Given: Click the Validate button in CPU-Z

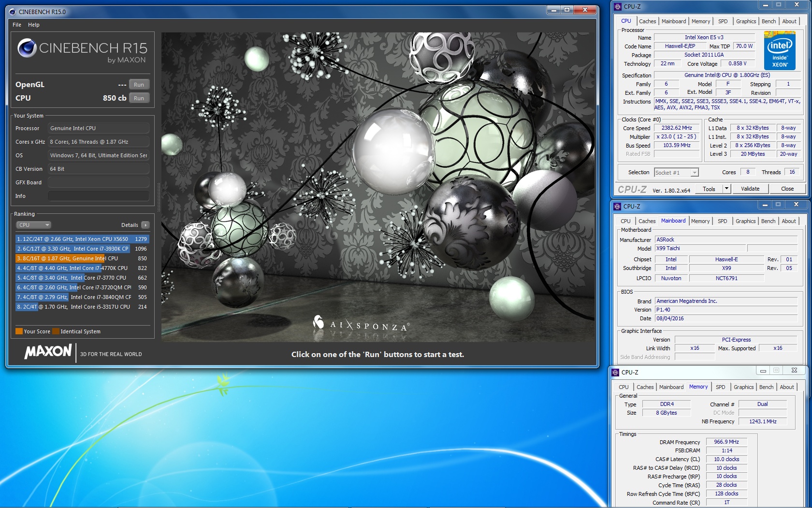Looking at the screenshot, I should coord(750,189).
